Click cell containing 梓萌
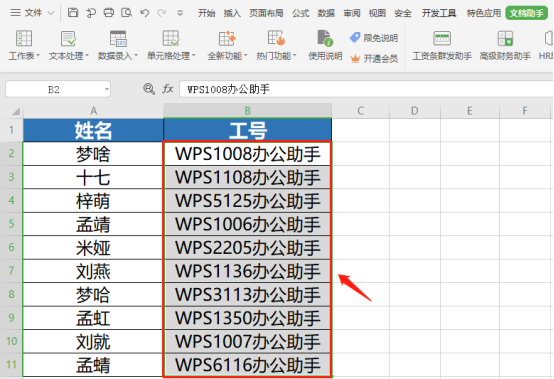This screenshot has width=554, height=379. coord(93,201)
